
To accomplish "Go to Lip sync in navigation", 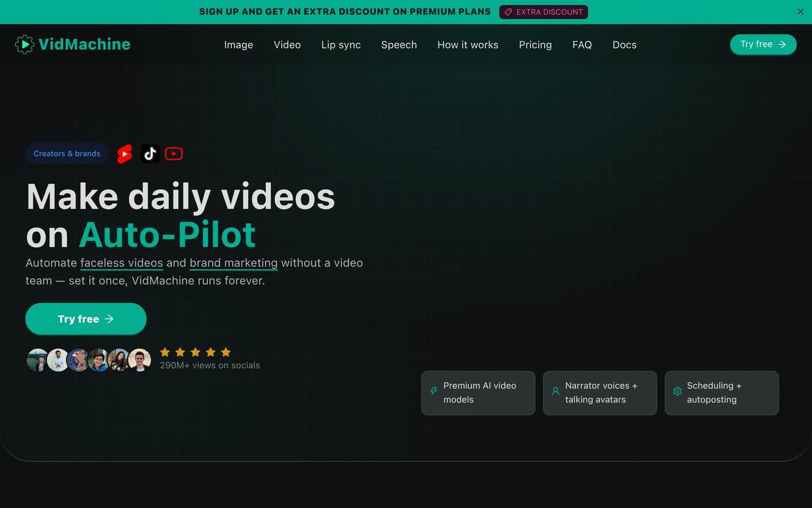I will click(x=341, y=45).
